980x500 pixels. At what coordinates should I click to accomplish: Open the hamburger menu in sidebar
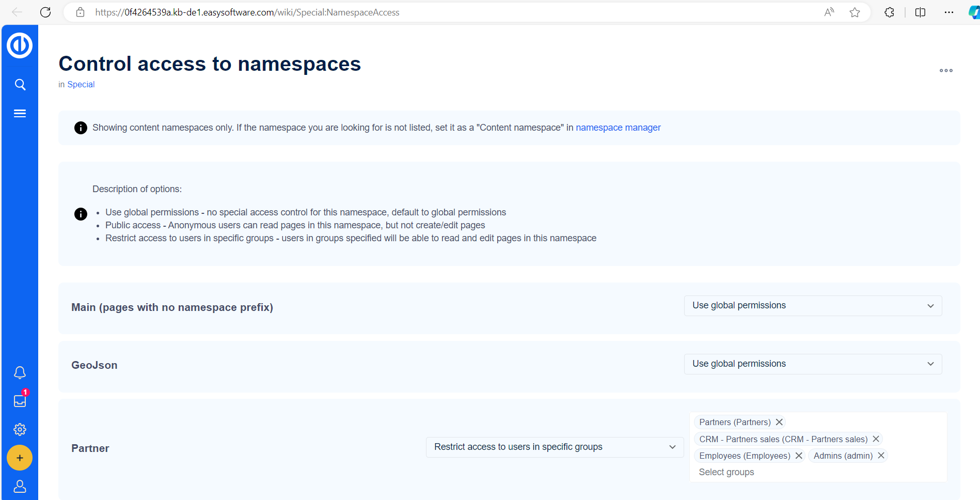pyautogui.click(x=20, y=114)
